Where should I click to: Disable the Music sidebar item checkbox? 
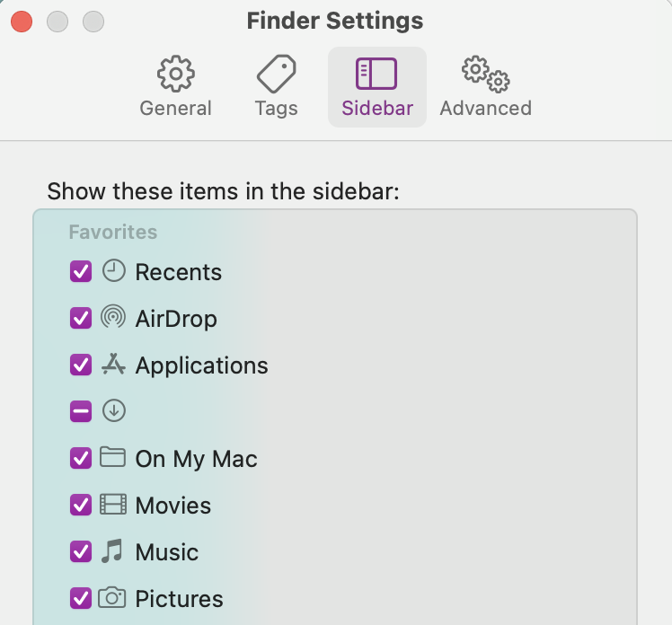[81, 551]
